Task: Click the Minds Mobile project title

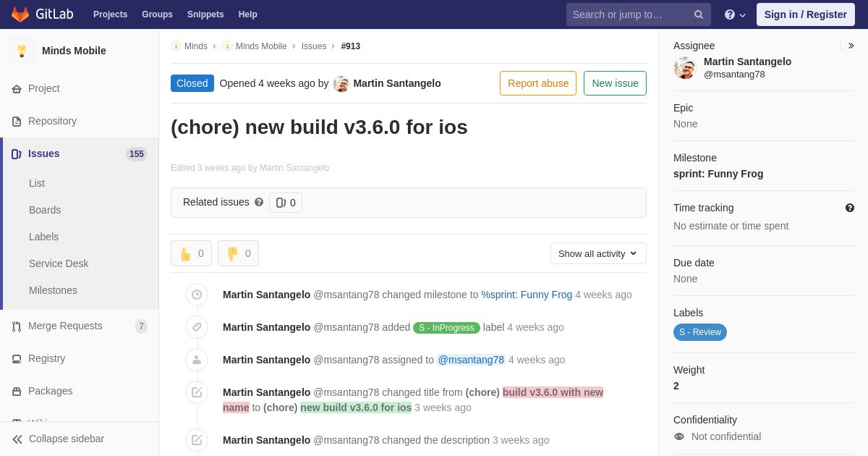Action: pos(74,51)
